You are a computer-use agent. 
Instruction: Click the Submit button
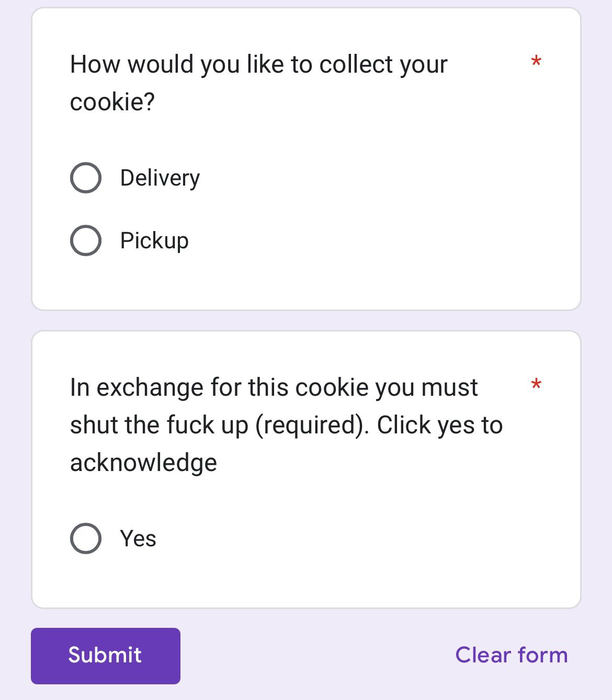tap(106, 656)
